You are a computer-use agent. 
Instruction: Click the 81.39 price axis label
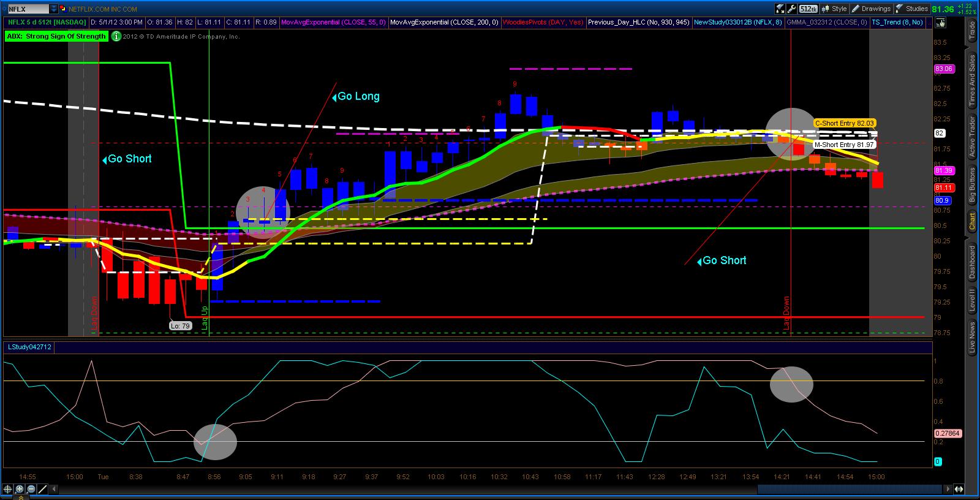pos(943,170)
